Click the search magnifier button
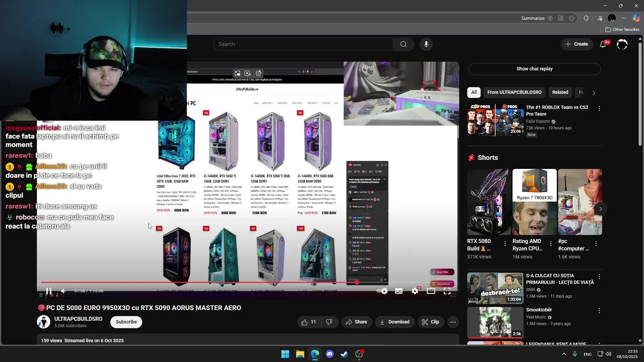The width and height of the screenshot is (644, 362). coord(404,44)
